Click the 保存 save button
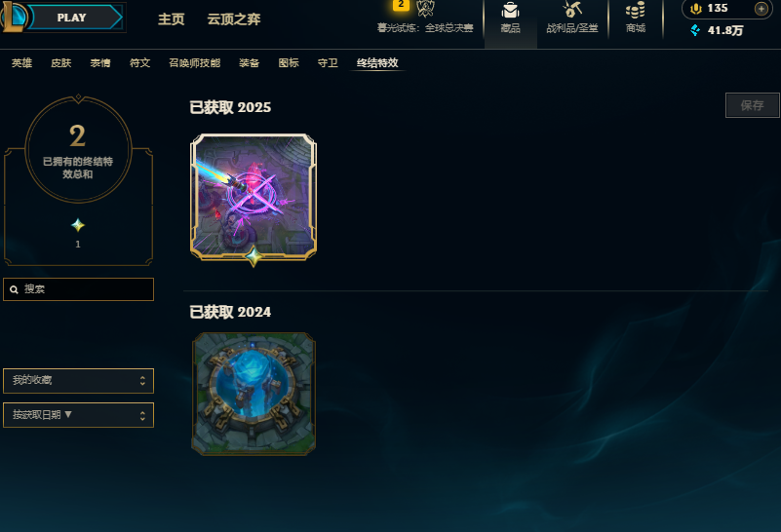The height and width of the screenshot is (532, 781). [x=752, y=105]
